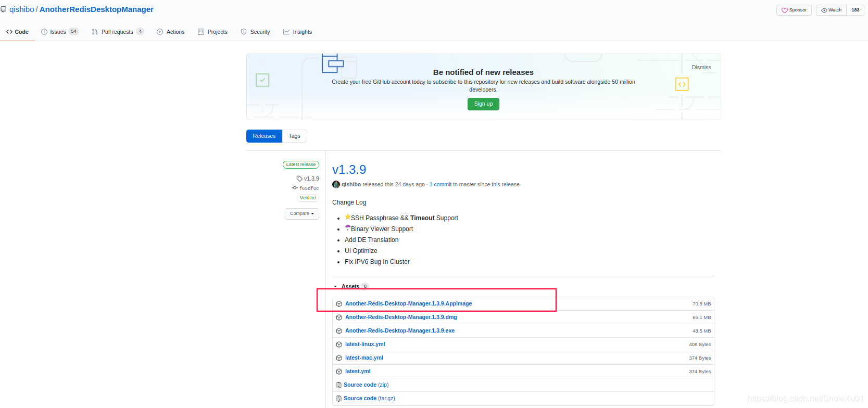Open the Security tab

click(255, 32)
